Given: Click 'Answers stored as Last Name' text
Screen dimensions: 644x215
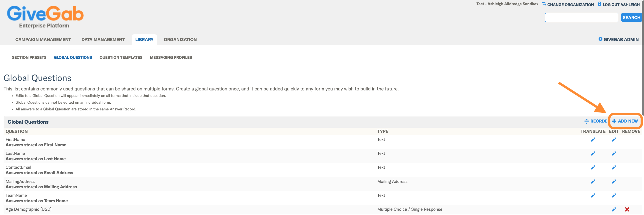Looking at the screenshot, I should point(35,159).
